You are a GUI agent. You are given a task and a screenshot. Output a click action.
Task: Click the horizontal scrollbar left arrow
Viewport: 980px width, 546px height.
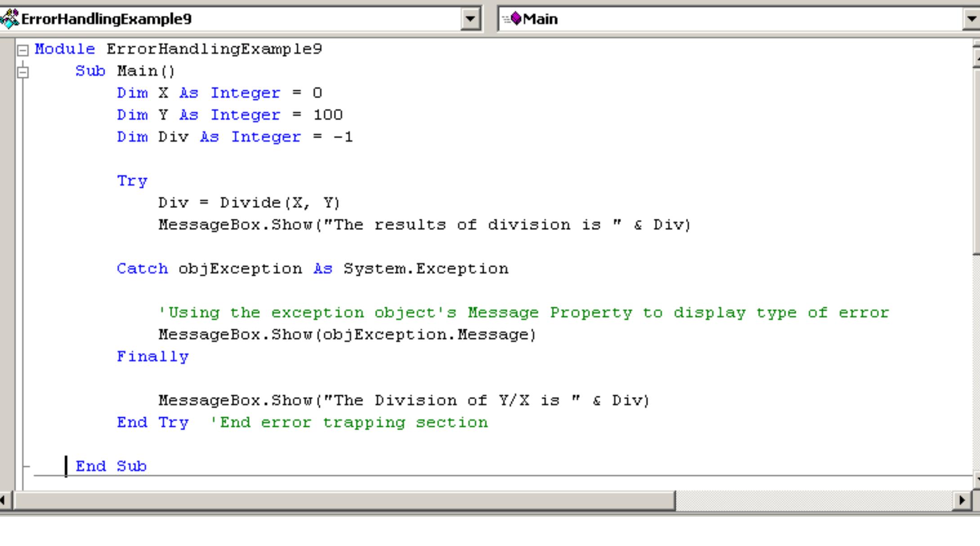coord(4,500)
